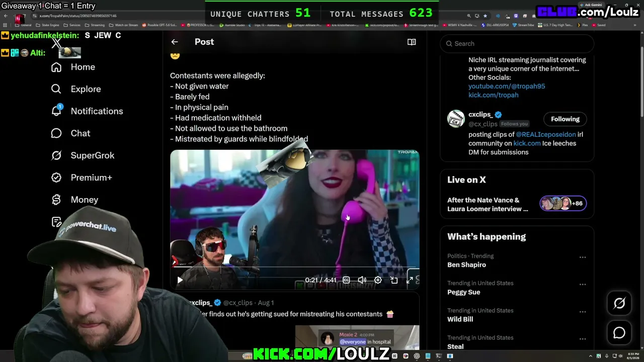
Task: Toggle closed captions on the video
Action: (x=346, y=280)
